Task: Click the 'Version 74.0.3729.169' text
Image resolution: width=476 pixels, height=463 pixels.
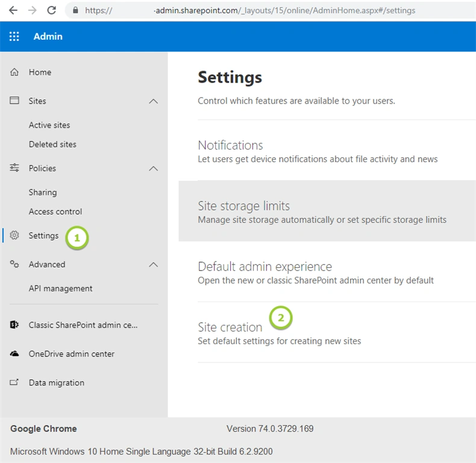Action: click(x=270, y=429)
